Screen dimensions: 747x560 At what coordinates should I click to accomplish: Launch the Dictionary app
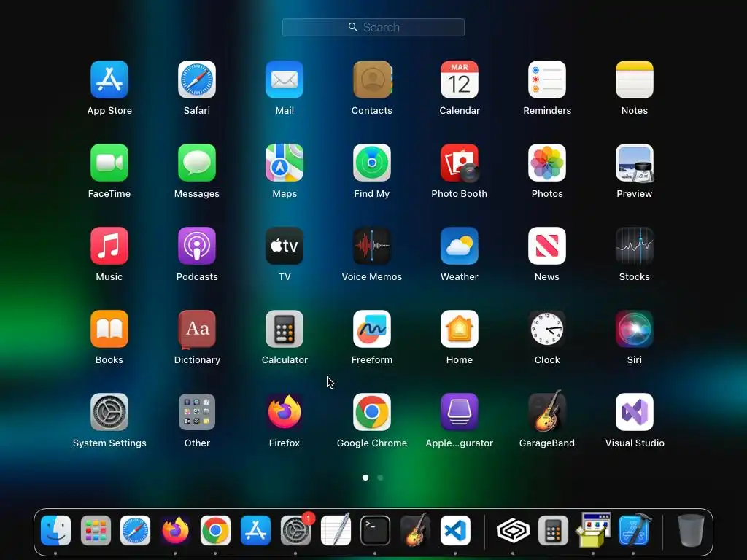point(197,329)
